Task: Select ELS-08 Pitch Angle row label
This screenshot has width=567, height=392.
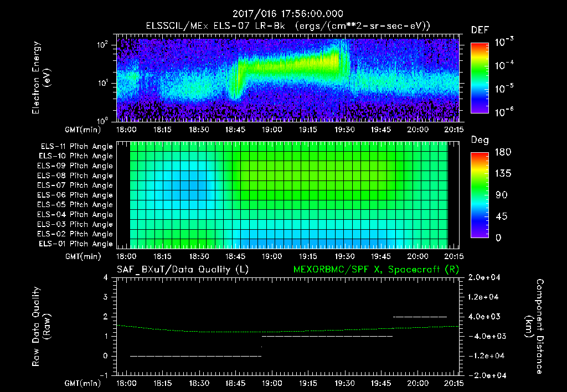Action: [x=75, y=176]
